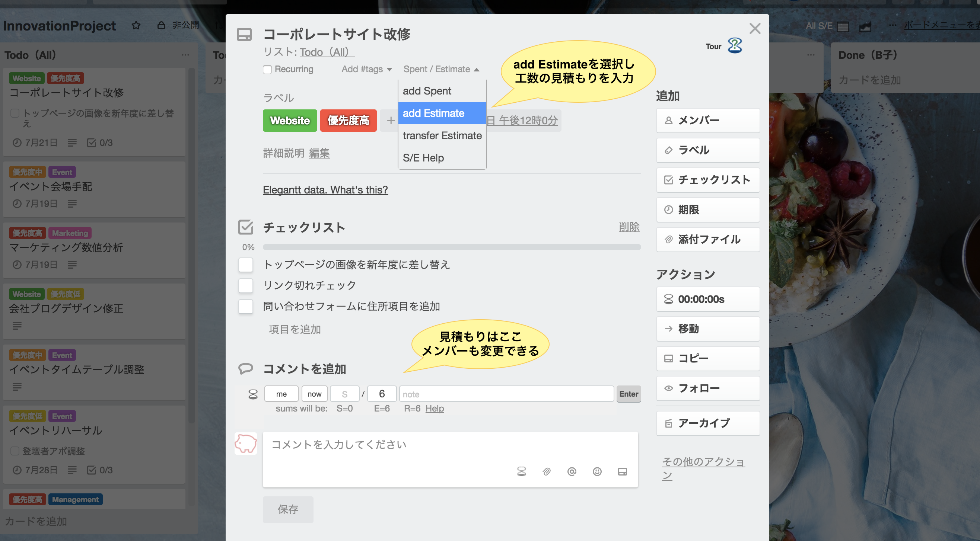Viewport: 980px width, 541px height.
Task: Toggle 登壇者アポ調整 checkbox on board card
Action: tap(15, 451)
